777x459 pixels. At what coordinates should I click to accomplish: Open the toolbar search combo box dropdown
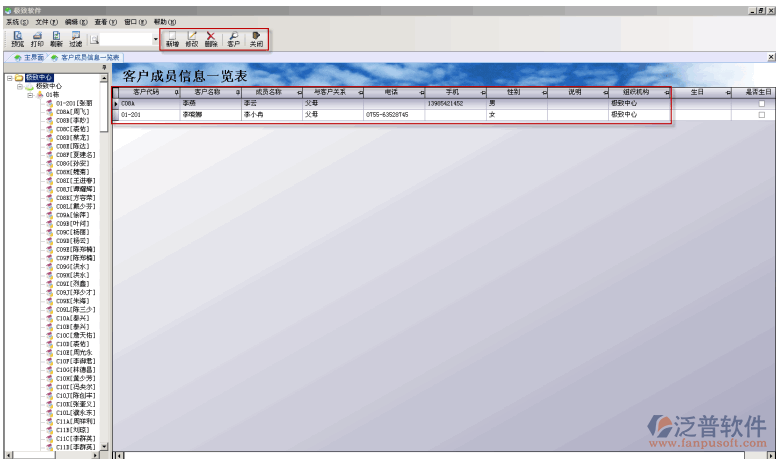(156, 40)
